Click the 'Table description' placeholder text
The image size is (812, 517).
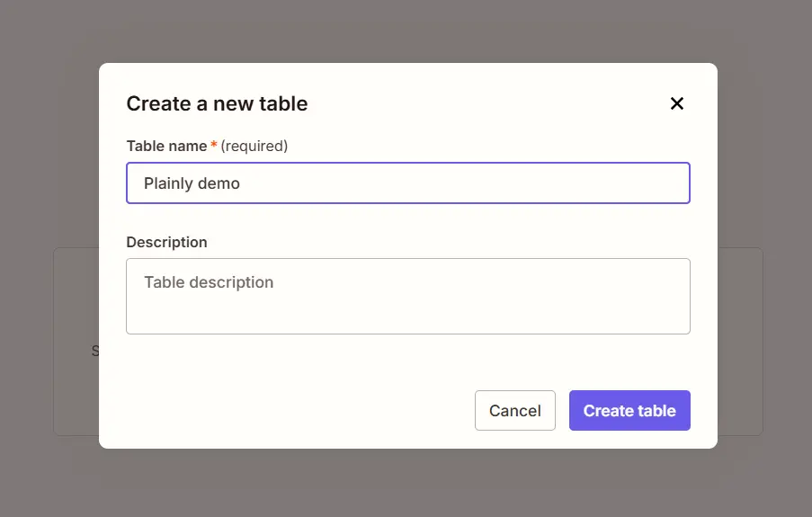[x=209, y=282]
